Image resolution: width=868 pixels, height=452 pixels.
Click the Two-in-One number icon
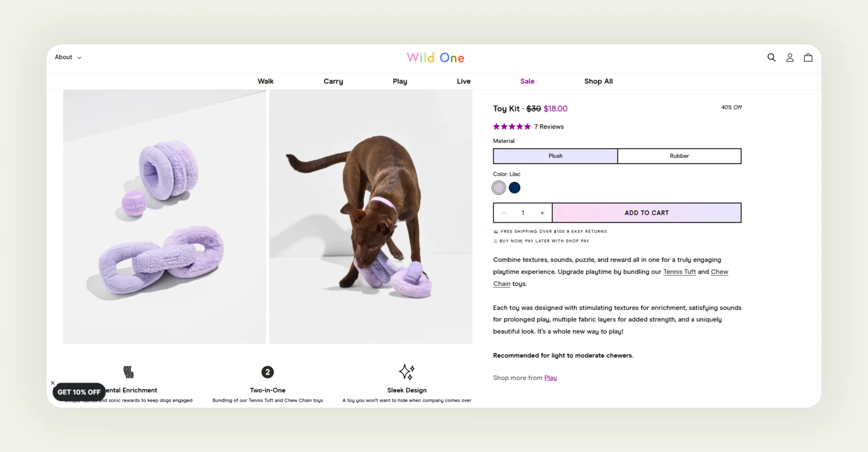coord(268,371)
